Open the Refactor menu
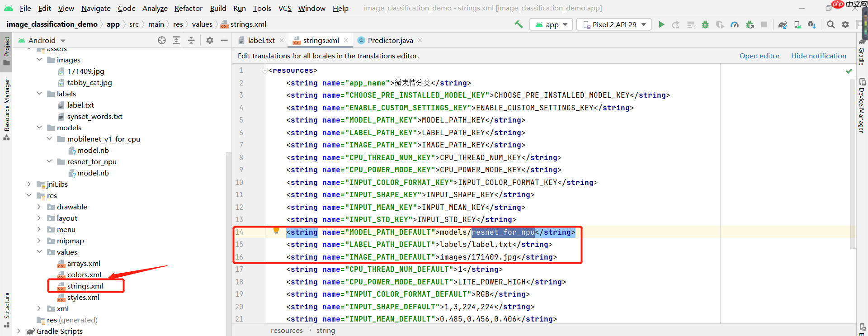The image size is (868, 336). 188,8
